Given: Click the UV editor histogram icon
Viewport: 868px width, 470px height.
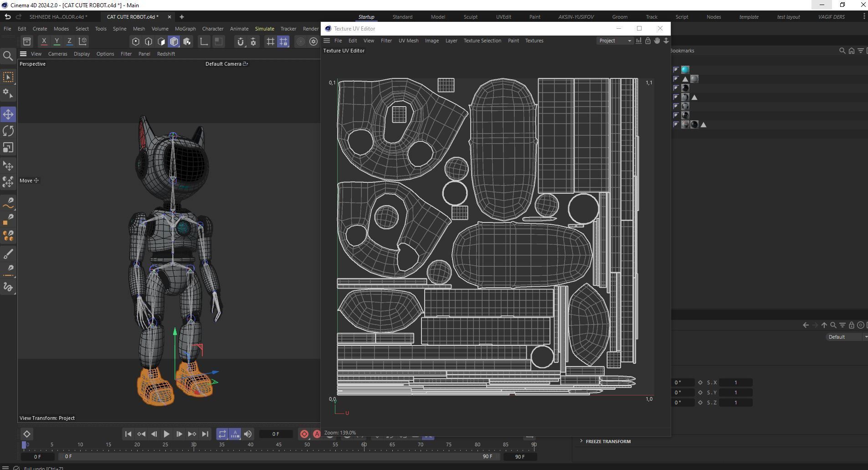Looking at the screenshot, I should [x=639, y=41].
